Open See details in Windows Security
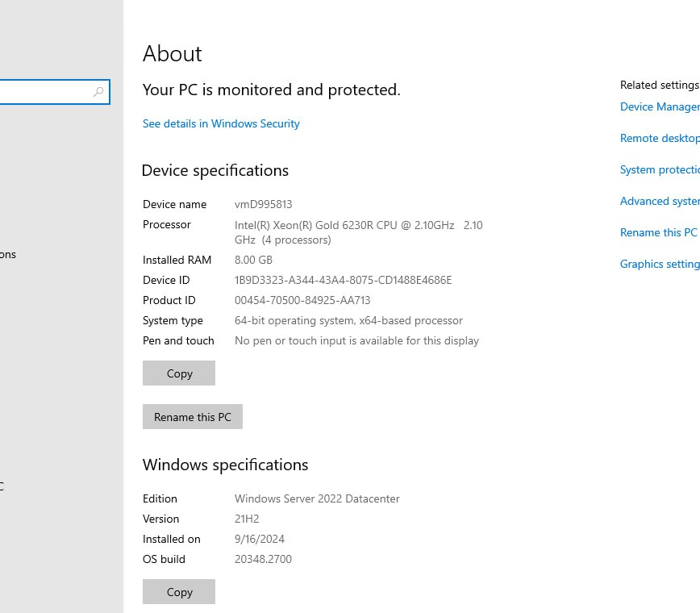The width and height of the screenshot is (700, 613). 221,123
